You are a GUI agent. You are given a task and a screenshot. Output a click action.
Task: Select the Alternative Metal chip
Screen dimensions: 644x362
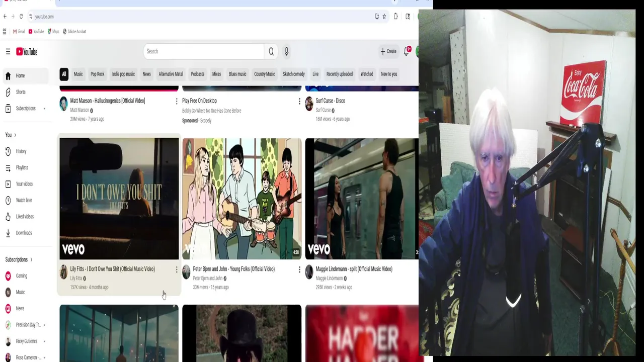tap(171, 74)
